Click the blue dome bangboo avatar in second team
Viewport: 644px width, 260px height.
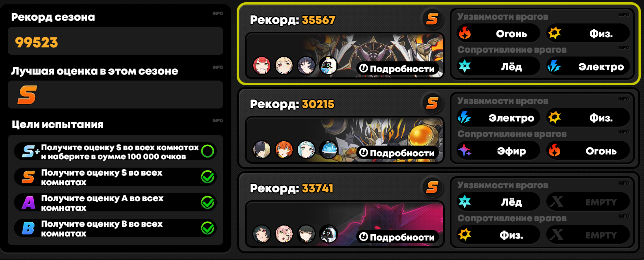tap(329, 150)
